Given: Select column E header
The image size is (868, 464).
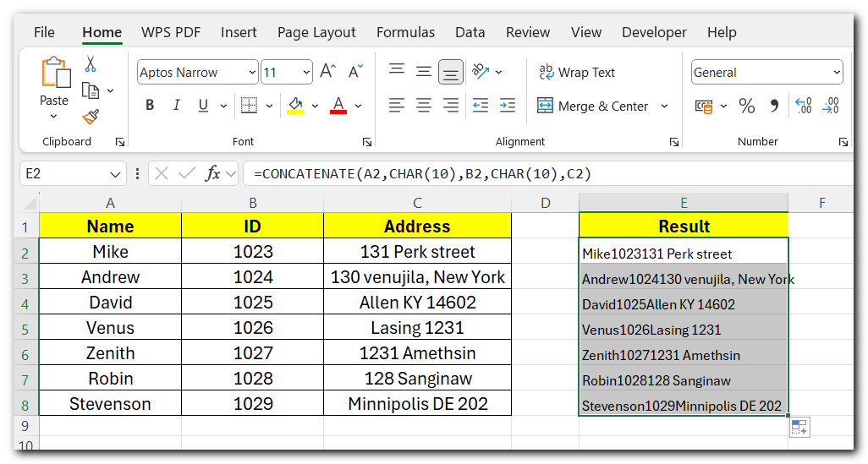Looking at the screenshot, I should click(684, 203).
